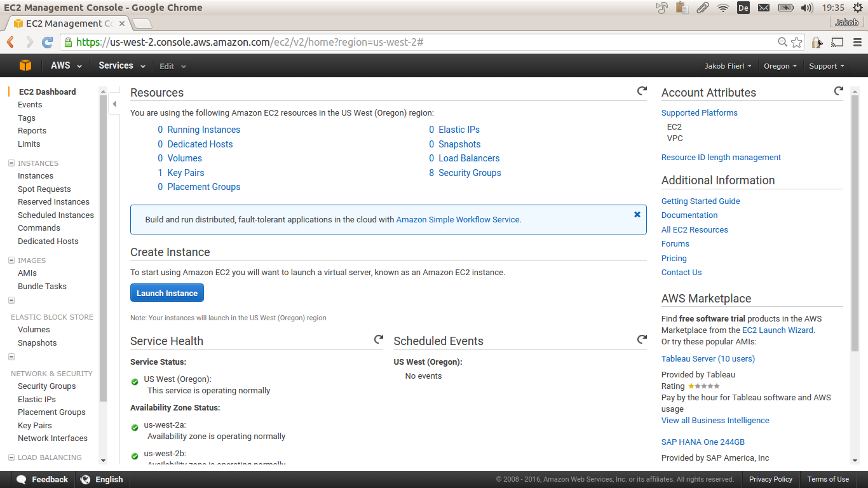
Task: Open the Privacy Policy footer link
Action: pyautogui.click(x=771, y=480)
